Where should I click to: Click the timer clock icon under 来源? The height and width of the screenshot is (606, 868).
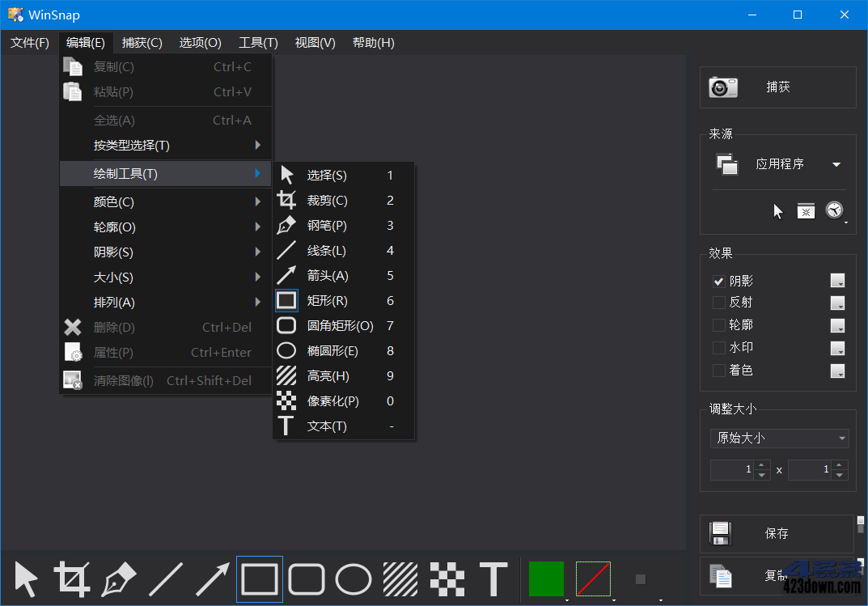pos(834,210)
